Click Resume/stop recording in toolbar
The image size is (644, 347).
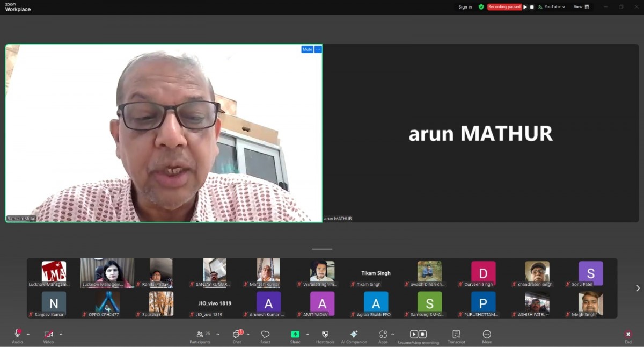(418, 334)
